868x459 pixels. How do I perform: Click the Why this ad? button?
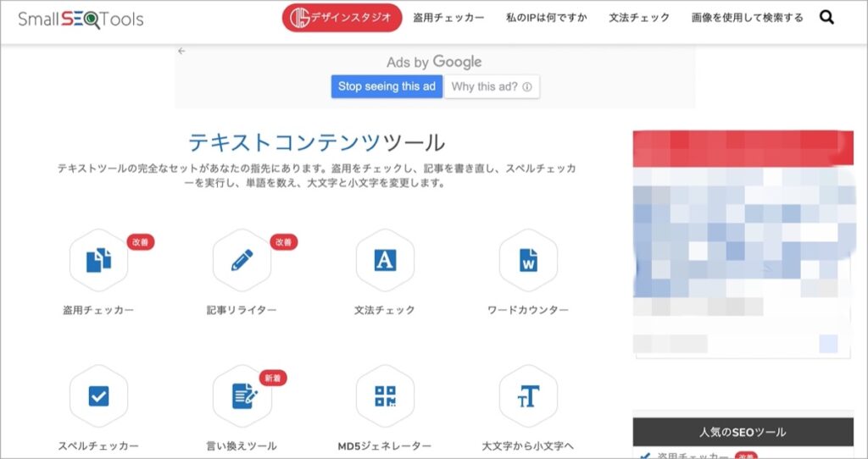click(x=492, y=87)
